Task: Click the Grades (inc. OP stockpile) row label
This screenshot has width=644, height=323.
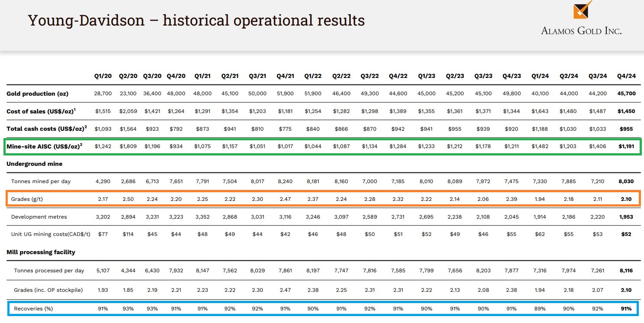Action: 49,290
